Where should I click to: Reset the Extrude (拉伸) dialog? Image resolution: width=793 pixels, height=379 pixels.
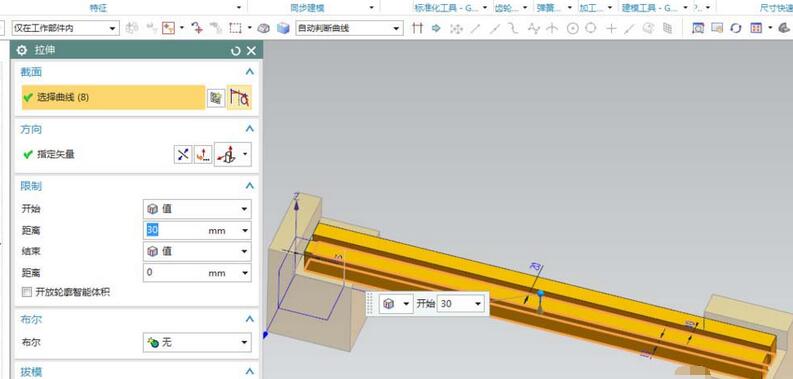236,51
